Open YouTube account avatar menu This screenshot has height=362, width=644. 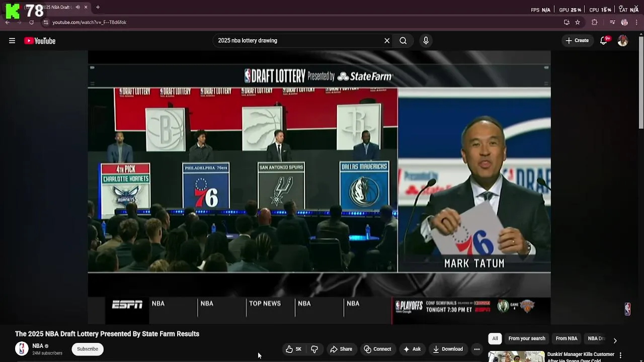pyautogui.click(x=623, y=41)
